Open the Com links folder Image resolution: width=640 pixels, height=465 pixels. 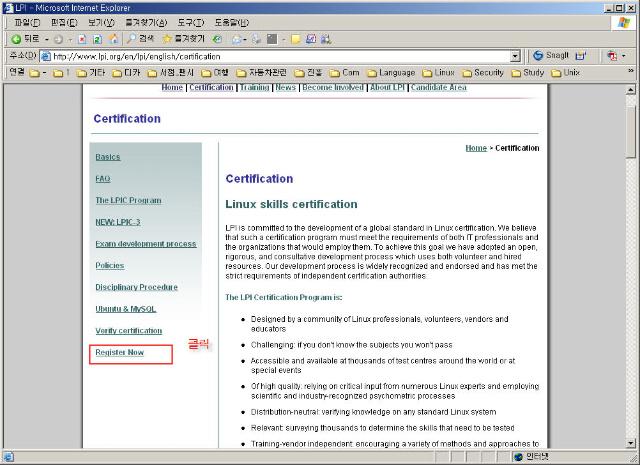coord(344,73)
